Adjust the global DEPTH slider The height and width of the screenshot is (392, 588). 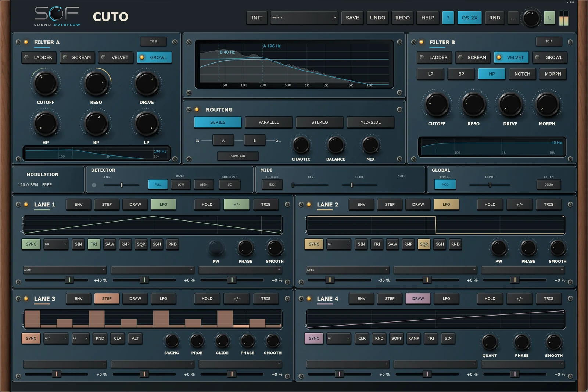(490, 185)
